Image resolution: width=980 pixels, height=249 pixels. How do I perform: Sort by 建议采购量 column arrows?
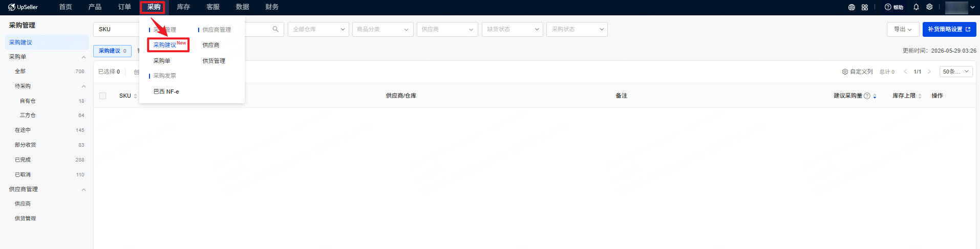pos(875,96)
